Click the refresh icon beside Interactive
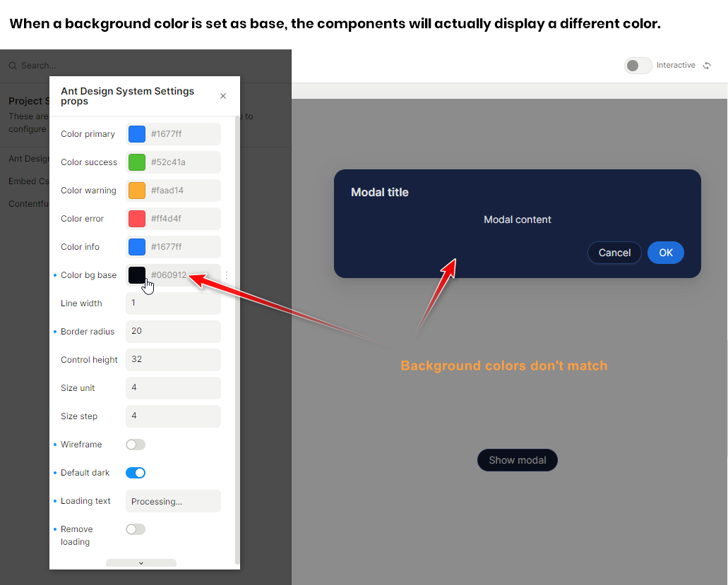Image resolution: width=728 pixels, height=585 pixels. (x=707, y=66)
